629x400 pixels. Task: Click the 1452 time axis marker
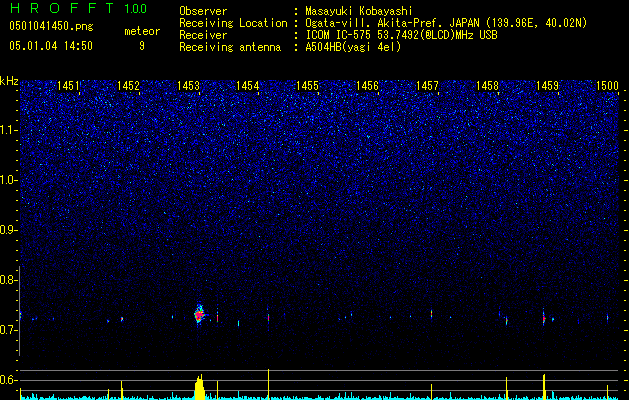pyautogui.click(x=128, y=86)
